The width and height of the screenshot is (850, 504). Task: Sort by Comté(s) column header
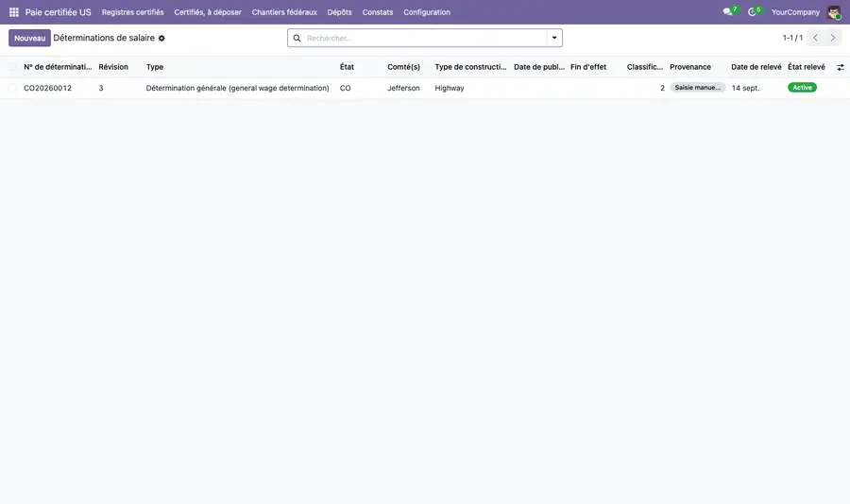tap(403, 67)
